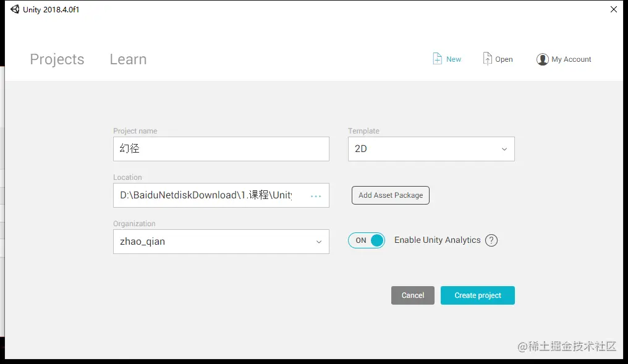Click the Create project button
The width and height of the screenshot is (628, 364).
coord(477,295)
